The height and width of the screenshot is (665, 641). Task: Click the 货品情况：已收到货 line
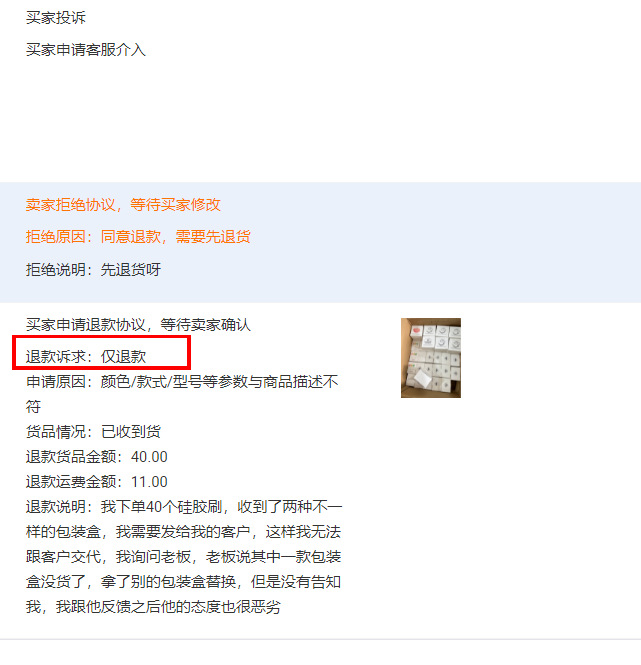click(93, 432)
